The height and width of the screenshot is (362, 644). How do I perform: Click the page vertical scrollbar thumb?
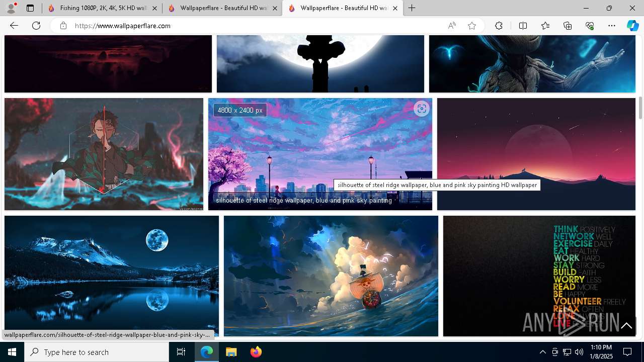(640, 108)
